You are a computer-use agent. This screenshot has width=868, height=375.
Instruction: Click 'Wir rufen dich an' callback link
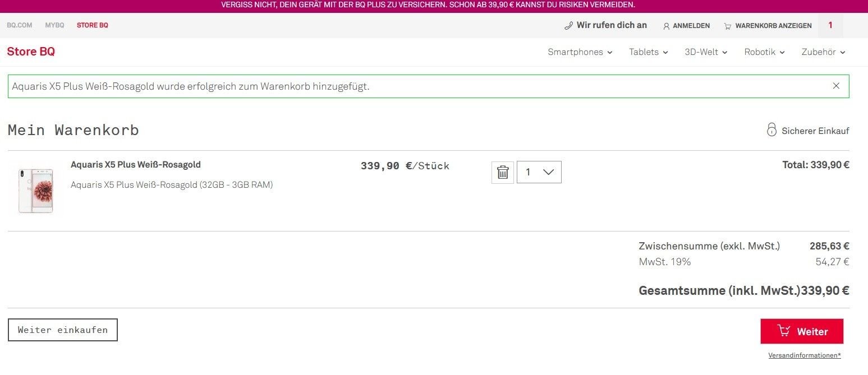pos(612,25)
